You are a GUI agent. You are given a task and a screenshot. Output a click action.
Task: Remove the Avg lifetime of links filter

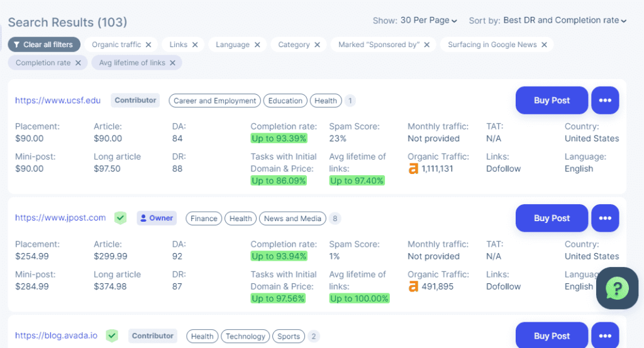(172, 63)
